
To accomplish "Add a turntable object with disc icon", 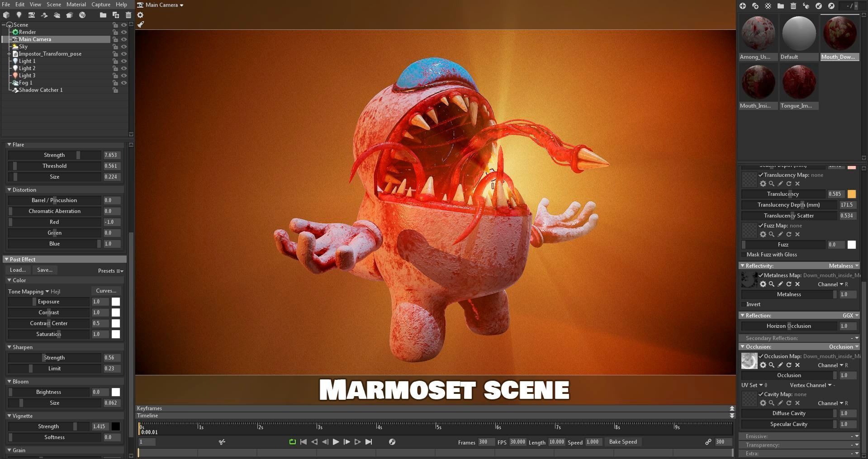I will 82,15.
